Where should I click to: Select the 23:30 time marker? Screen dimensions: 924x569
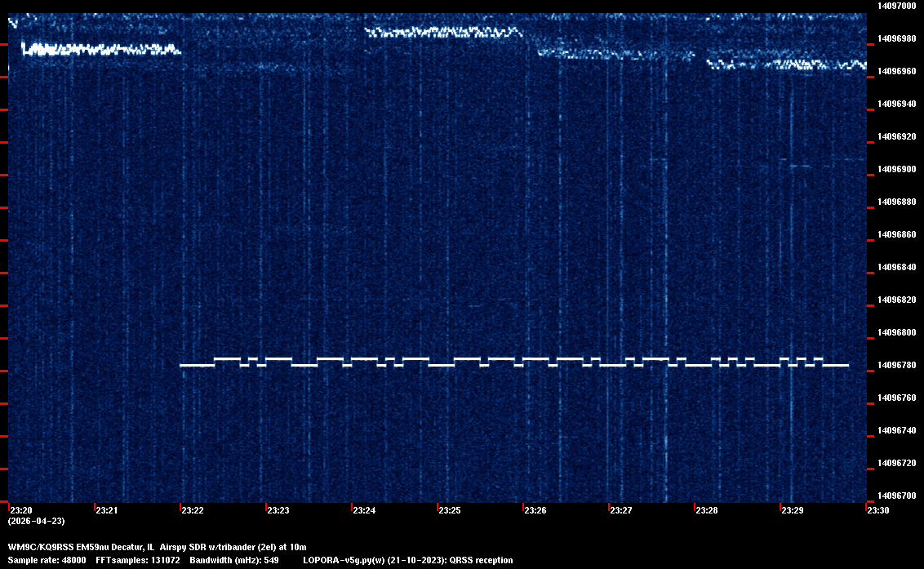[x=878, y=510]
